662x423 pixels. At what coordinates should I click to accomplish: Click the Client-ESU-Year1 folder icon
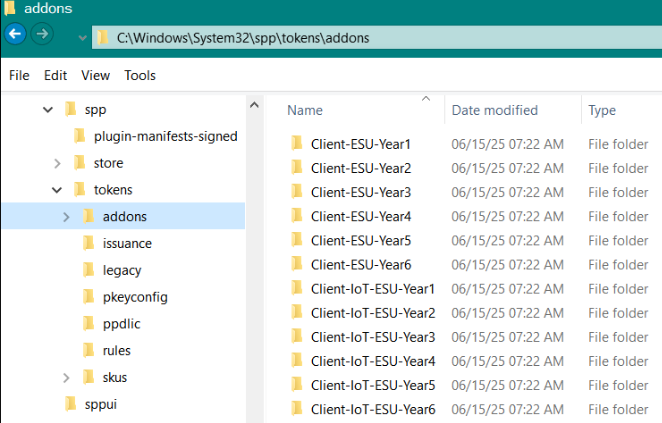tap(296, 144)
